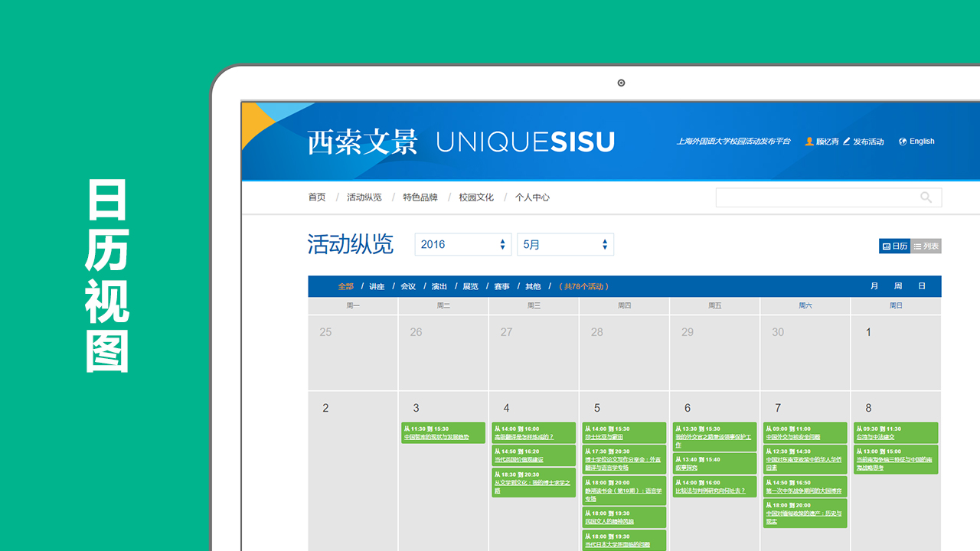Viewport: 980px width, 551px height.
Task: Open the 5月 month dropdown
Action: (566, 244)
